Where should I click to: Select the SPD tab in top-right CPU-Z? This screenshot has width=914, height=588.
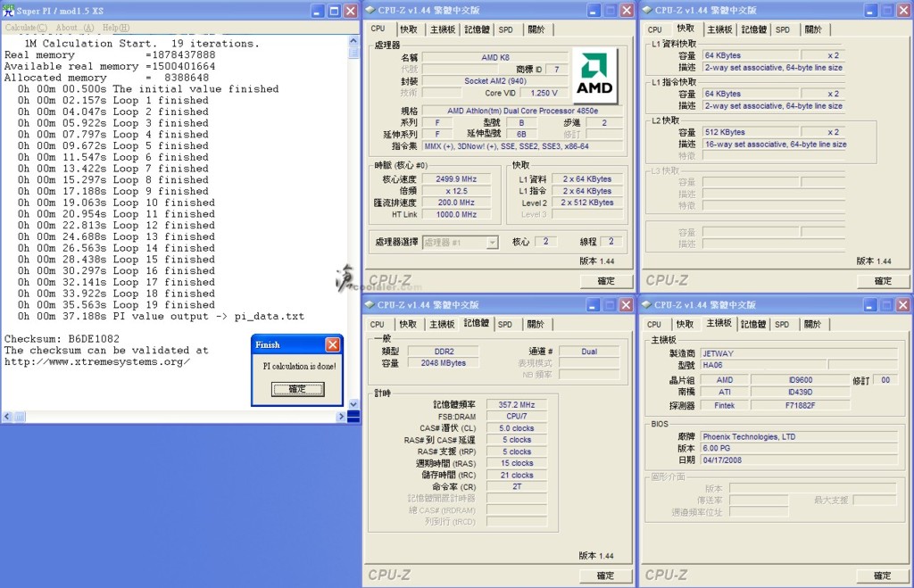[783, 29]
